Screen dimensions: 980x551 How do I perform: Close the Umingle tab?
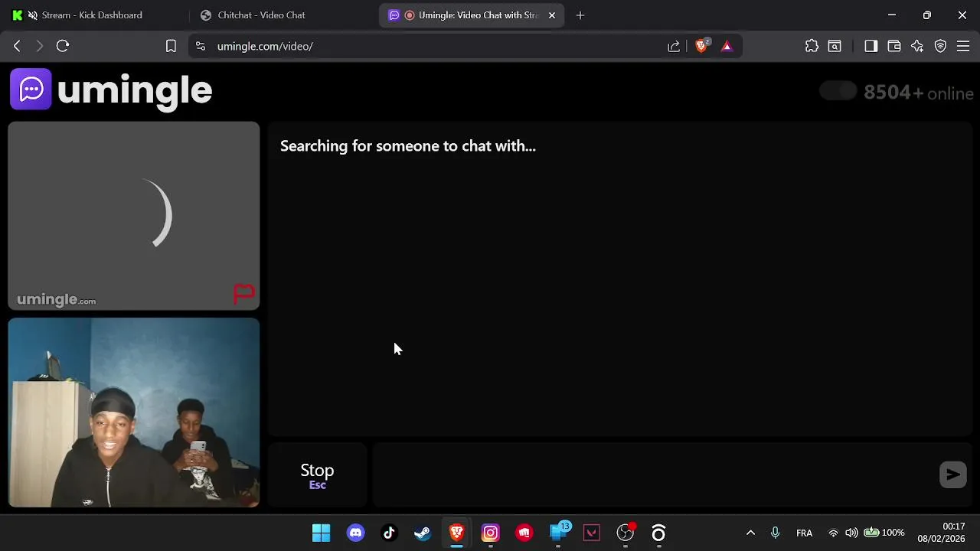tap(552, 15)
